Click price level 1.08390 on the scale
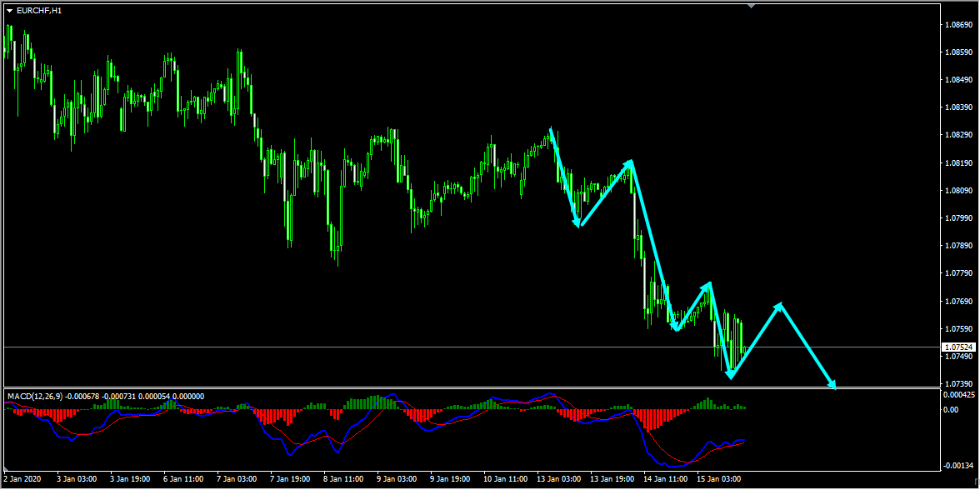The width and height of the screenshot is (980, 490). [x=958, y=107]
